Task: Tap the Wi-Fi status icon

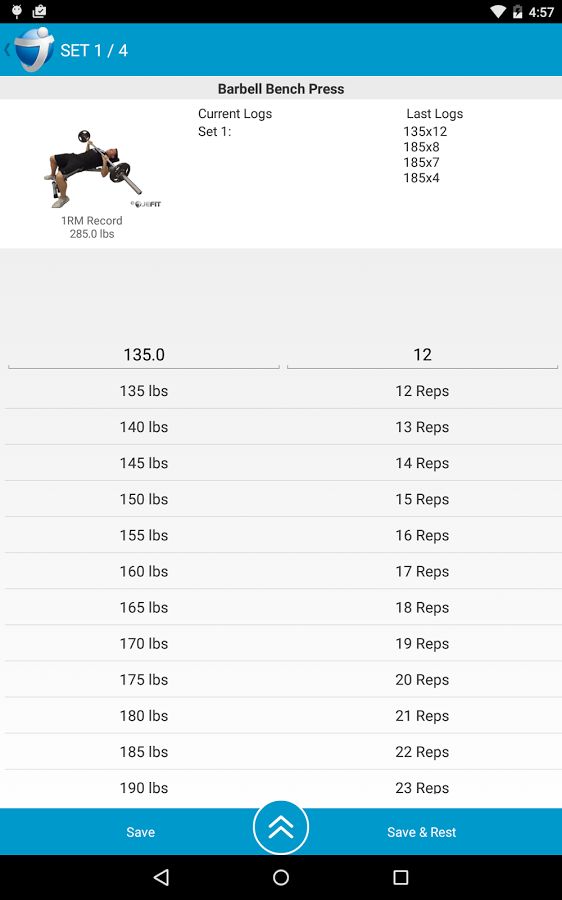Action: (498, 11)
